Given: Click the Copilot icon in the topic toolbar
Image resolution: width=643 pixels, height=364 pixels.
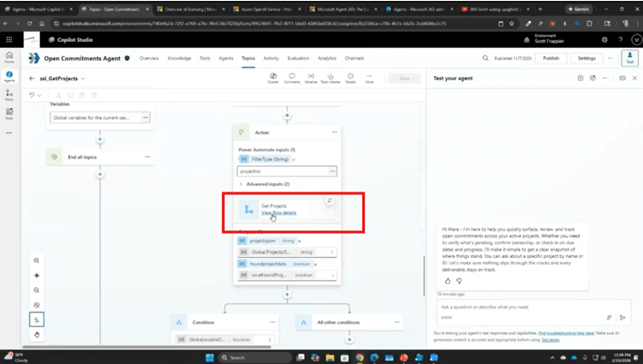Looking at the screenshot, I should click(x=273, y=78).
